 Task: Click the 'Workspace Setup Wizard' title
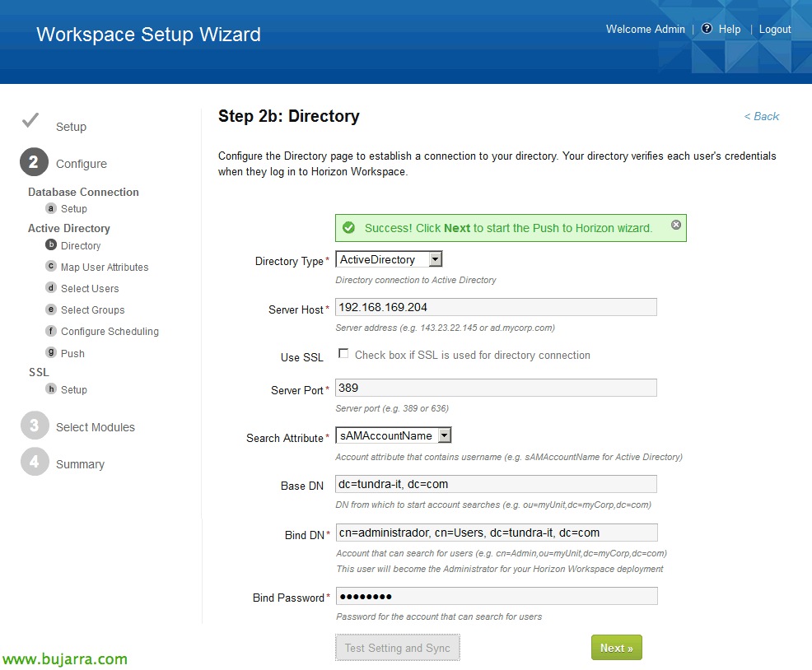pyautogui.click(x=148, y=35)
